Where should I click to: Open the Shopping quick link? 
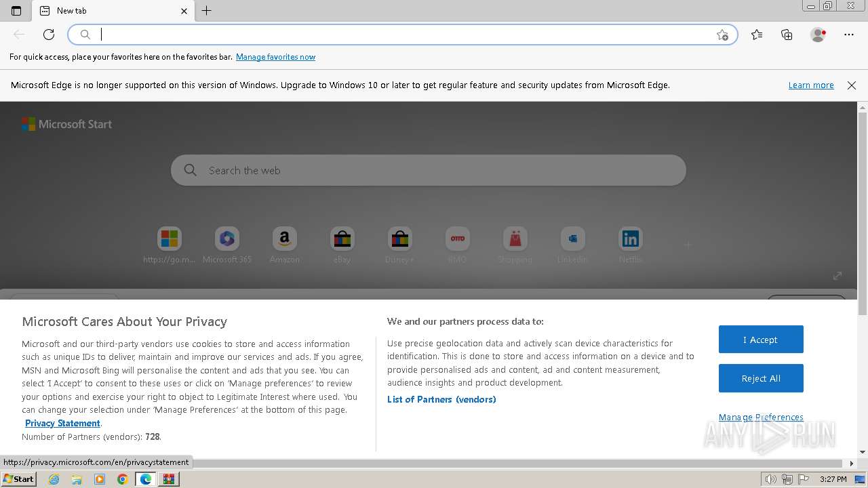click(x=515, y=245)
